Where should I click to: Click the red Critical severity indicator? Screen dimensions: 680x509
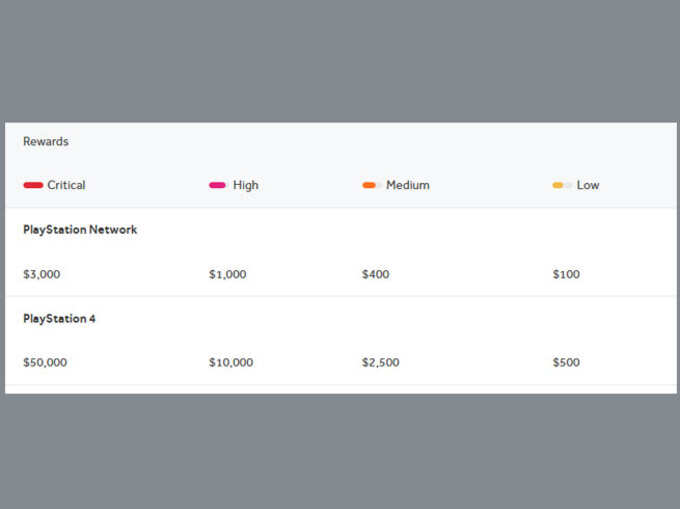(x=33, y=185)
